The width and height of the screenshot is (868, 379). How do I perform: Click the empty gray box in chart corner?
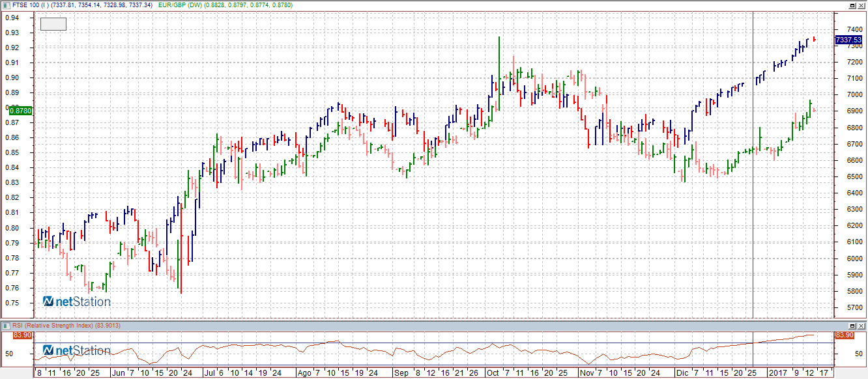click(53, 24)
